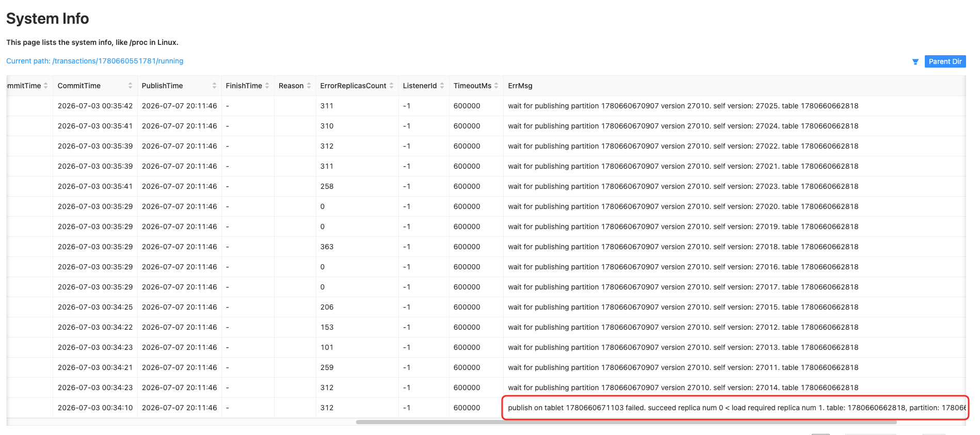Click the ErrorReplicasCount value 363
The height and width of the screenshot is (435, 980).
coord(327,247)
